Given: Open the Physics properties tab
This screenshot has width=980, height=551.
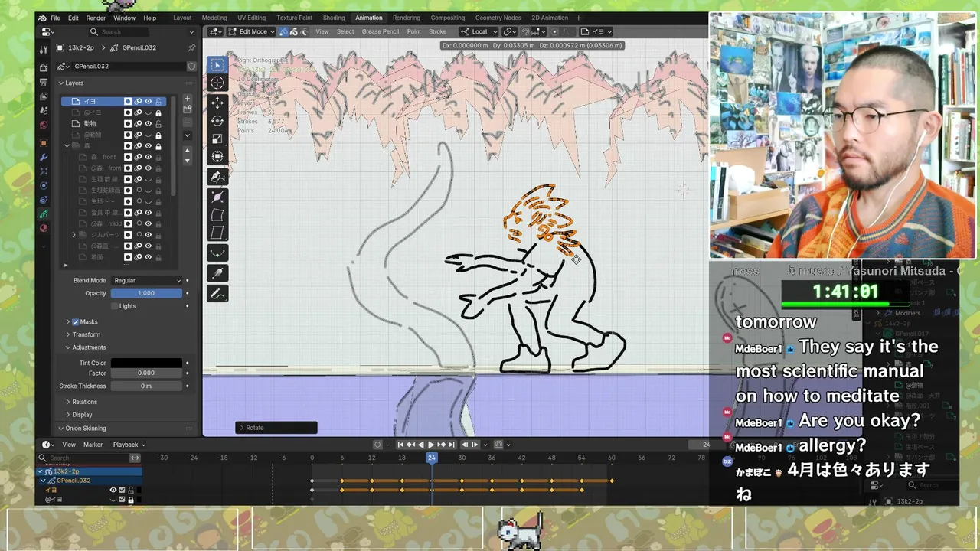Looking at the screenshot, I should tap(44, 185).
